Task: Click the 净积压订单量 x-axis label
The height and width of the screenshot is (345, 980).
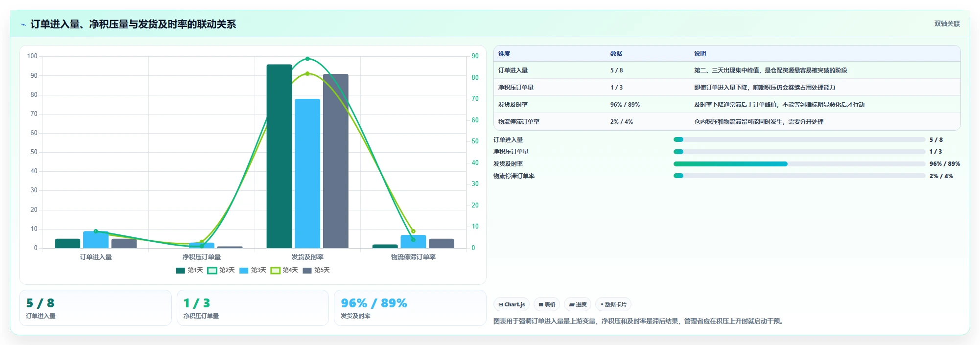Action: point(202,257)
